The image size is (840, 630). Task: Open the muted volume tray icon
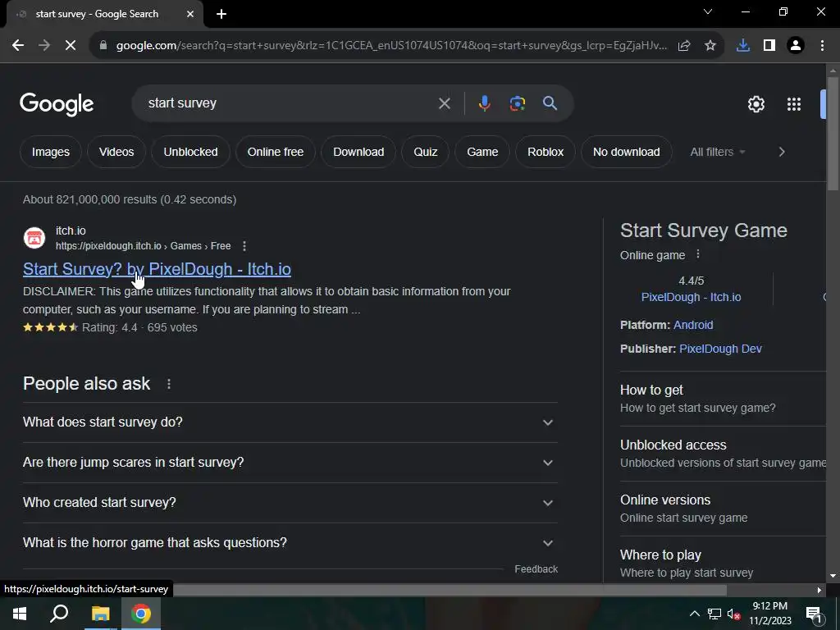tap(733, 614)
